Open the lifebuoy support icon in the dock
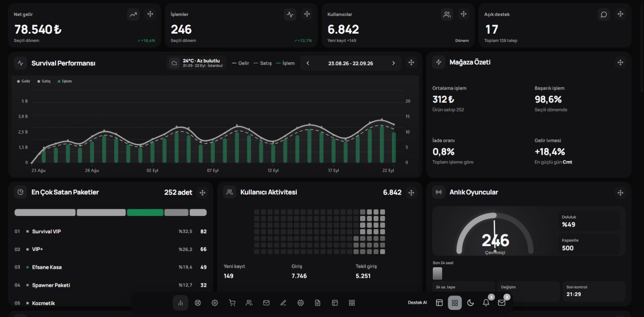The width and height of the screenshot is (644, 317). coord(198,303)
